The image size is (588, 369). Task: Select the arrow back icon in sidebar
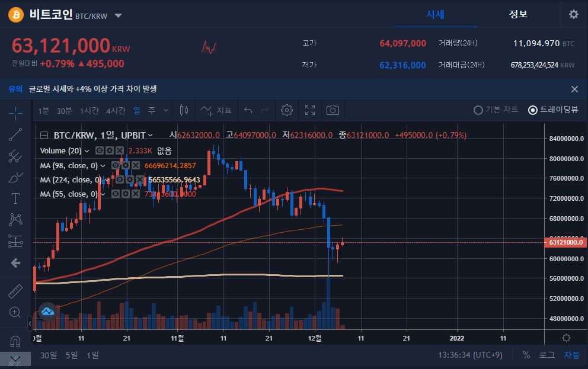(15, 263)
